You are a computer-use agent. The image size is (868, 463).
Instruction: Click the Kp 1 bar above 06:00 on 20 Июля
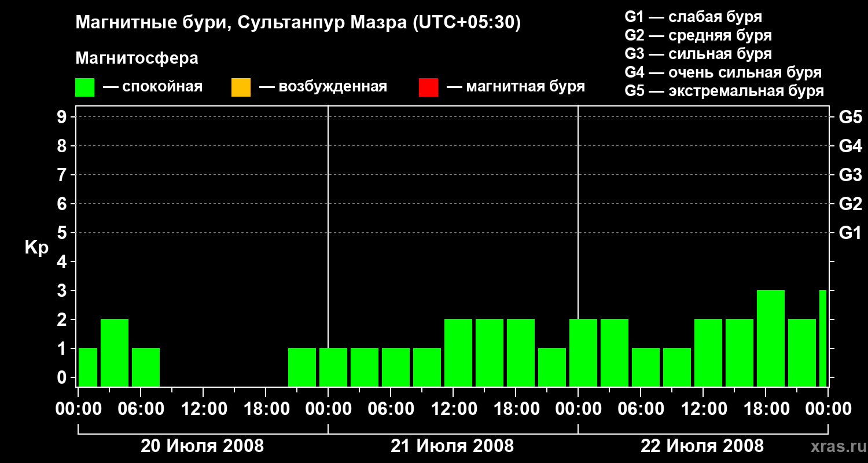(146, 367)
